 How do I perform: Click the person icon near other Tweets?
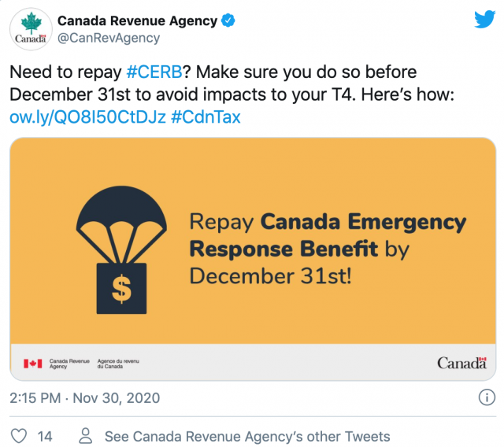(x=86, y=436)
